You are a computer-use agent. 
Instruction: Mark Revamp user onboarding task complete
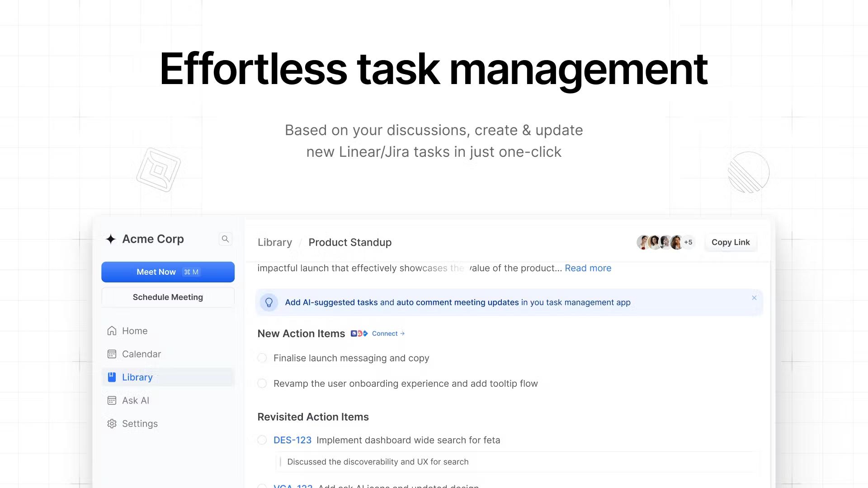pos(262,384)
